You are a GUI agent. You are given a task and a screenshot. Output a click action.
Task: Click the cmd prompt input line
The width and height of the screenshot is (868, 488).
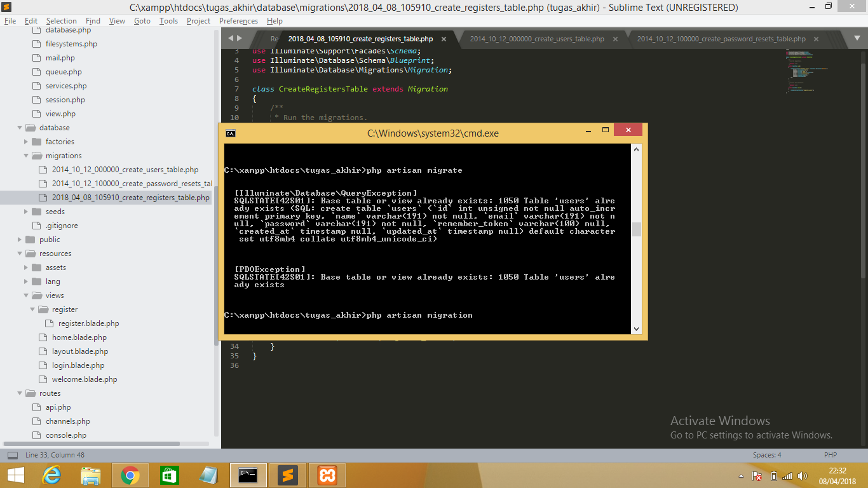tap(348, 315)
